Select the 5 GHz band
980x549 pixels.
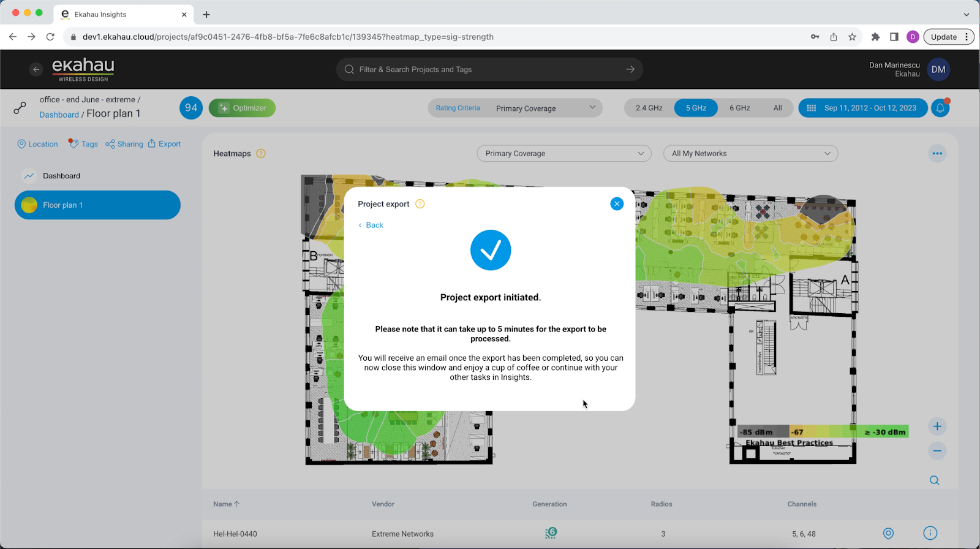click(696, 108)
